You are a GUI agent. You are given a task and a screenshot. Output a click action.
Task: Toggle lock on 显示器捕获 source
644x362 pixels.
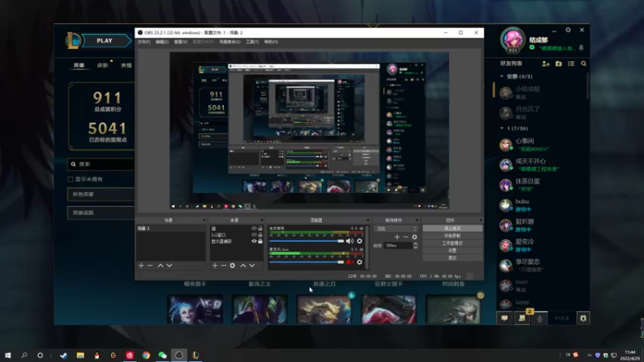[x=260, y=241]
